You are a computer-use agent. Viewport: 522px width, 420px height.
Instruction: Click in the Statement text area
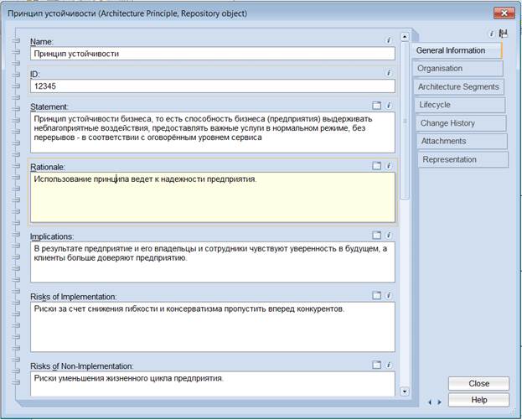click(x=213, y=132)
